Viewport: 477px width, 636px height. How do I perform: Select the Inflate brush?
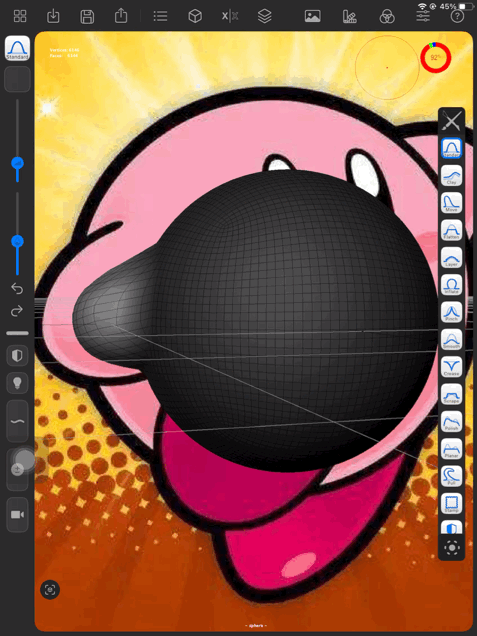pyautogui.click(x=451, y=285)
